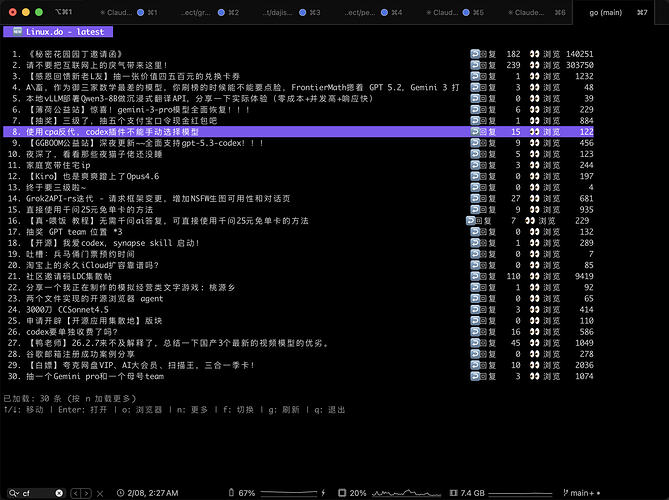Open row 6 about gemini-3-pro model
669x500 pixels.
298,110
